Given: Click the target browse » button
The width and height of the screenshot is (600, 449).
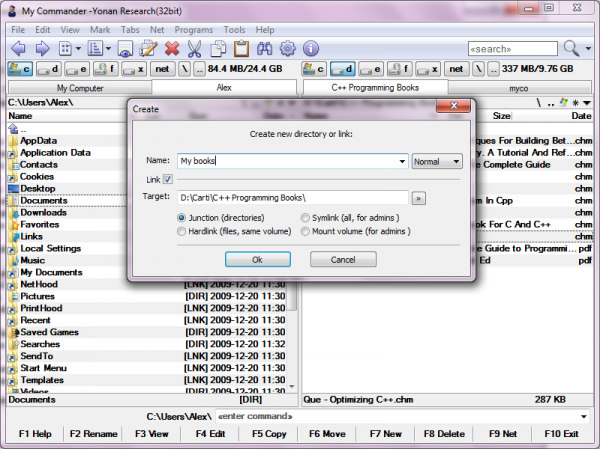Looking at the screenshot, I should pos(419,198).
